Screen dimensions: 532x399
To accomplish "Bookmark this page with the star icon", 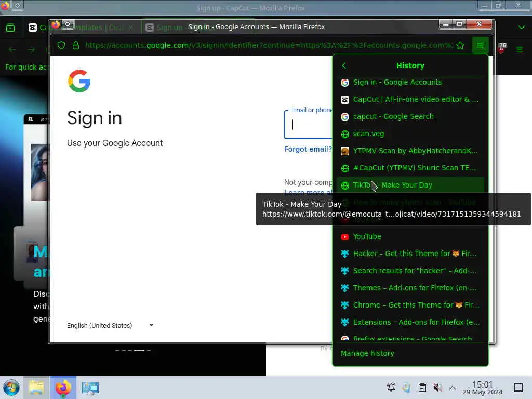I will (x=460, y=45).
